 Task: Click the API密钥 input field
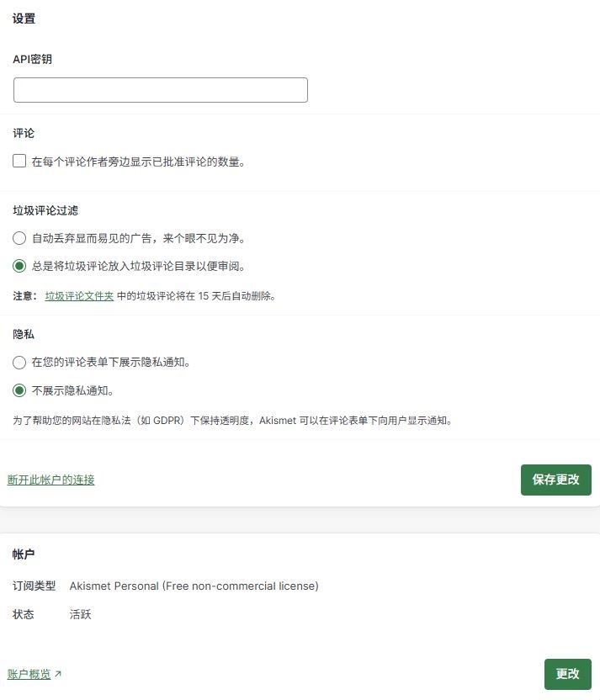[161, 90]
